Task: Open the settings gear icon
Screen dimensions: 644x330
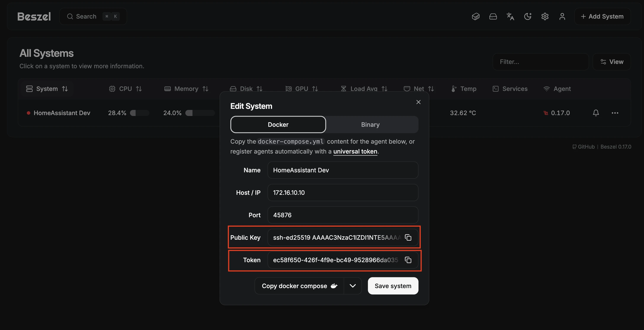Action: [x=545, y=16]
